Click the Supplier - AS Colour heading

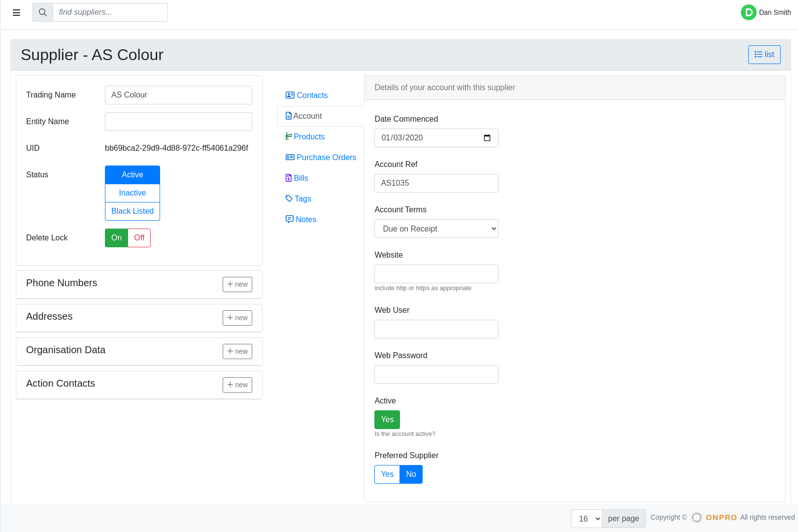tap(92, 55)
